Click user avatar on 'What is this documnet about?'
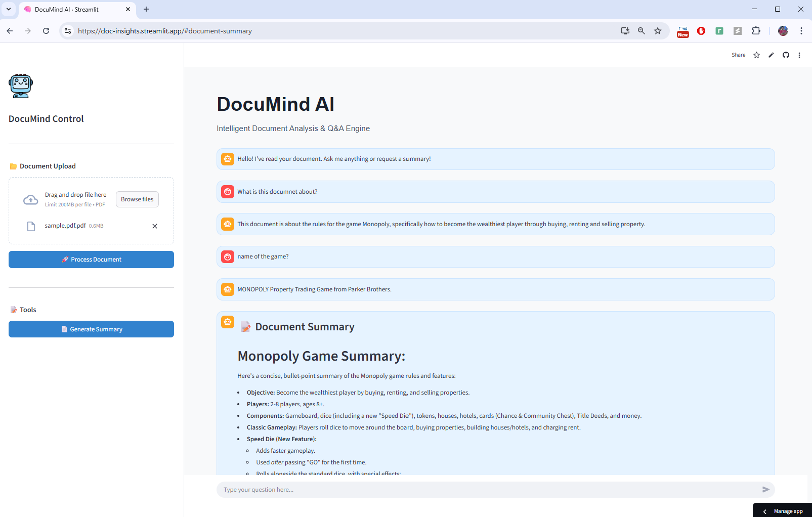This screenshot has width=812, height=517. point(228,192)
